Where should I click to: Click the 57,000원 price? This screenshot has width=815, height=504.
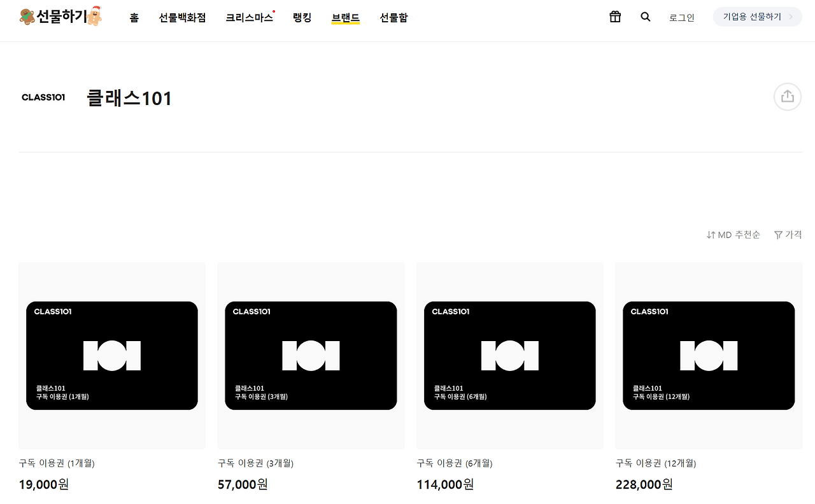click(243, 484)
